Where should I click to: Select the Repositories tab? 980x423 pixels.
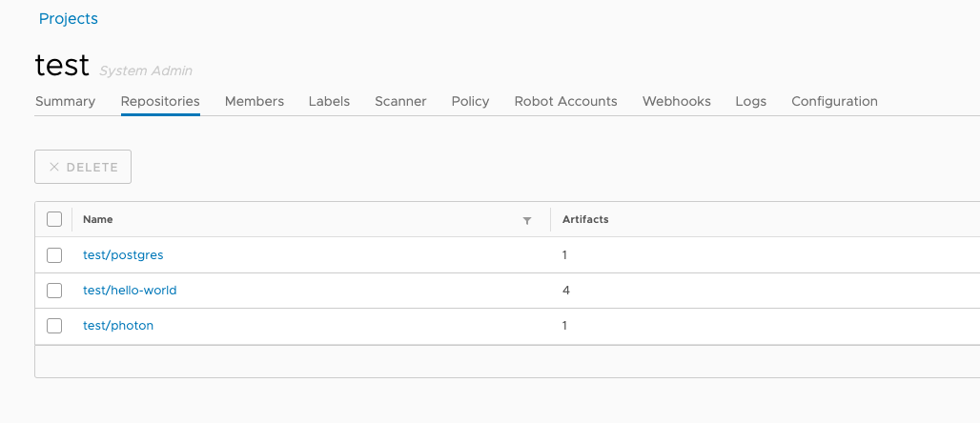tap(160, 101)
